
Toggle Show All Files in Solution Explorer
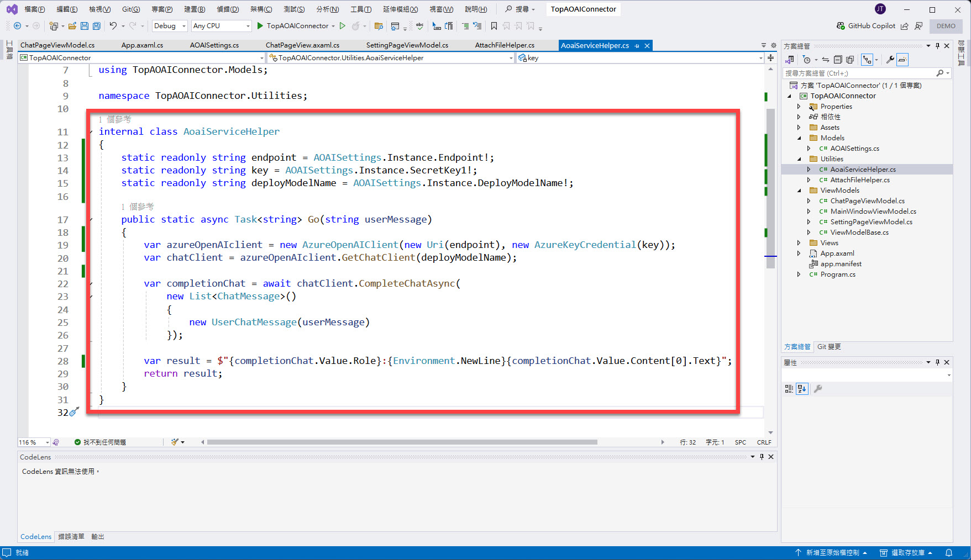(x=850, y=60)
